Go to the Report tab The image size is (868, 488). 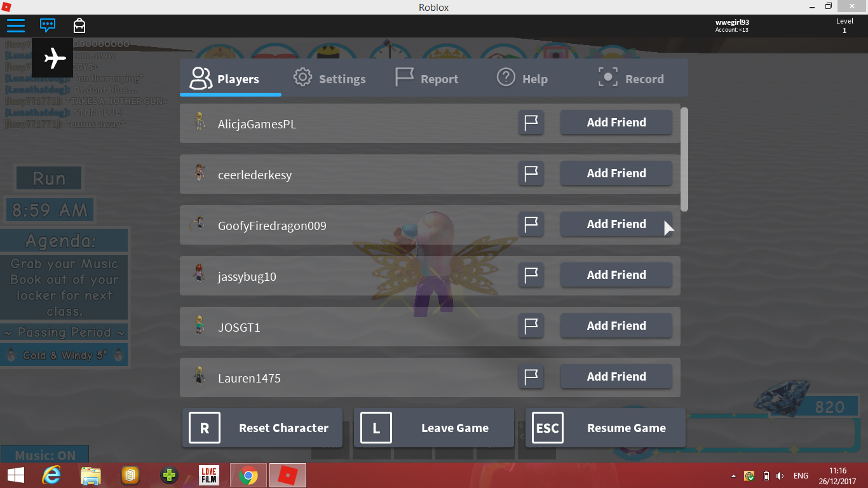[427, 79]
